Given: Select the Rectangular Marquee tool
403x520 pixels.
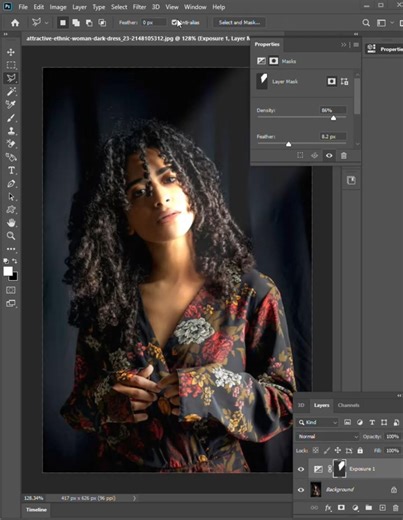Looking at the screenshot, I should pyautogui.click(x=11, y=65).
